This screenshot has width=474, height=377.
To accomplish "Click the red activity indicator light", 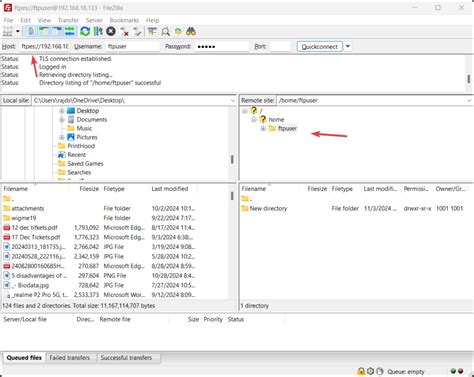I will 461,371.
